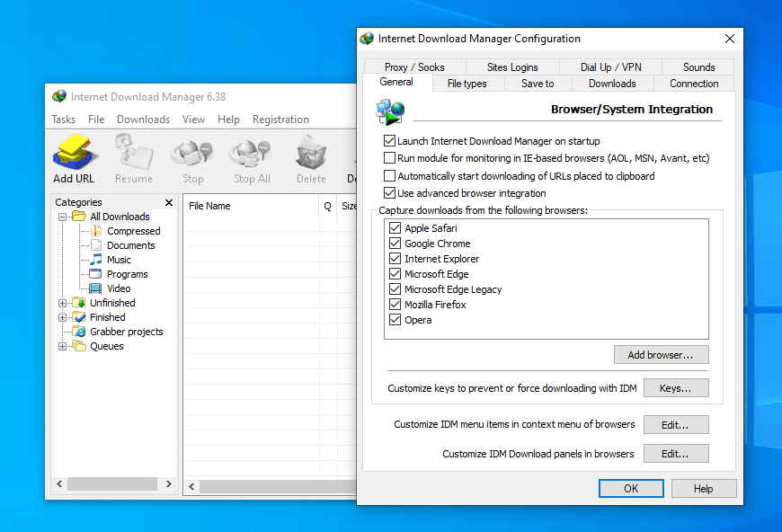Click the Stop All toolbar icon
782x532 pixels.
click(252, 153)
